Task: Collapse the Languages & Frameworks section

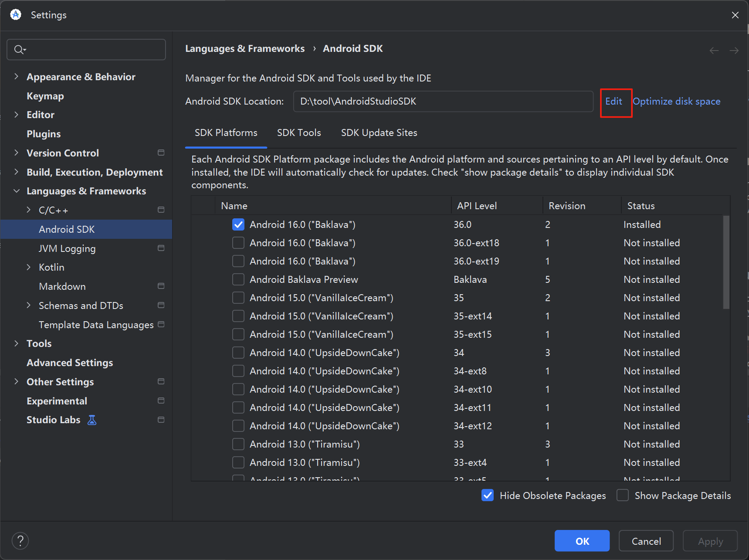Action: (16, 191)
